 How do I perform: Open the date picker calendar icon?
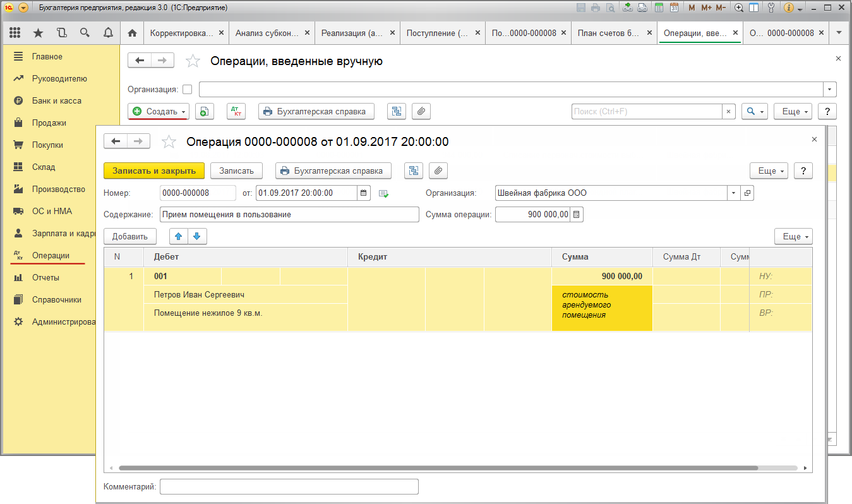coord(364,193)
